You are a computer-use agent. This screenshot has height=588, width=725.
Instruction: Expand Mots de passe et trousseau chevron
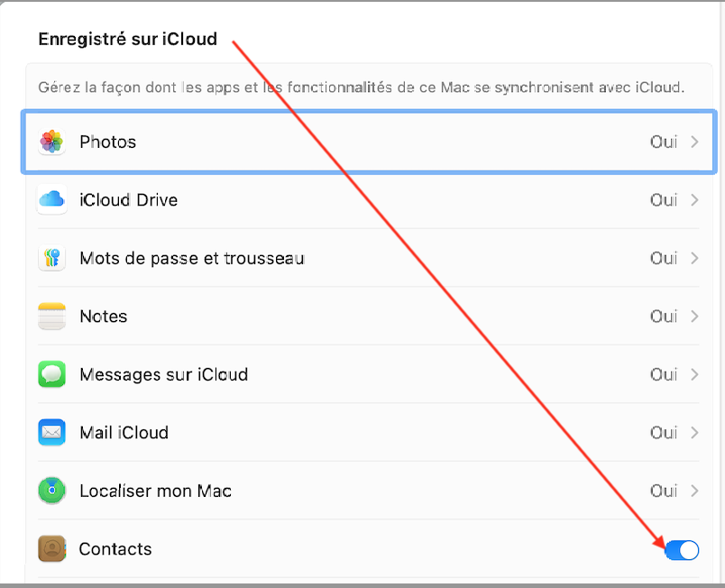tap(694, 258)
